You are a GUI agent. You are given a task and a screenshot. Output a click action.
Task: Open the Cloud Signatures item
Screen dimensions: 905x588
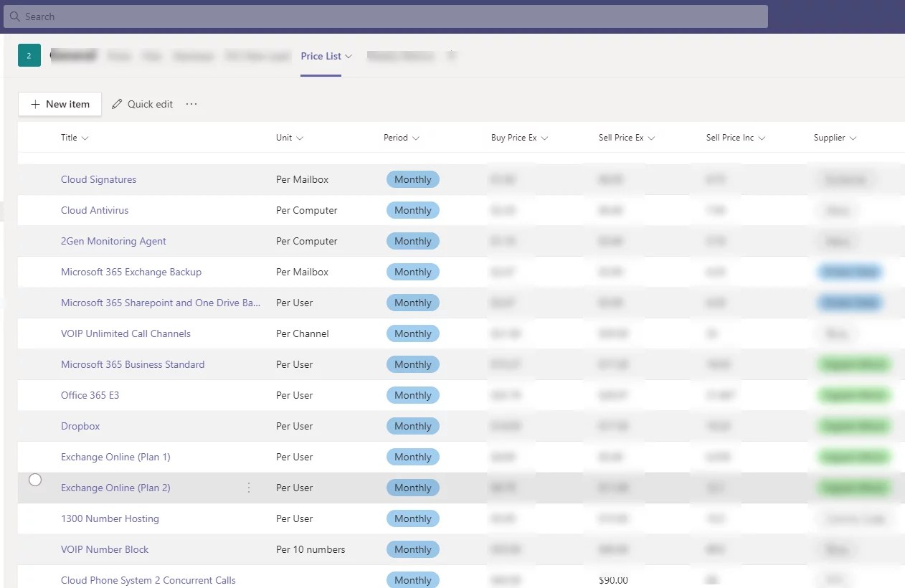[98, 179]
